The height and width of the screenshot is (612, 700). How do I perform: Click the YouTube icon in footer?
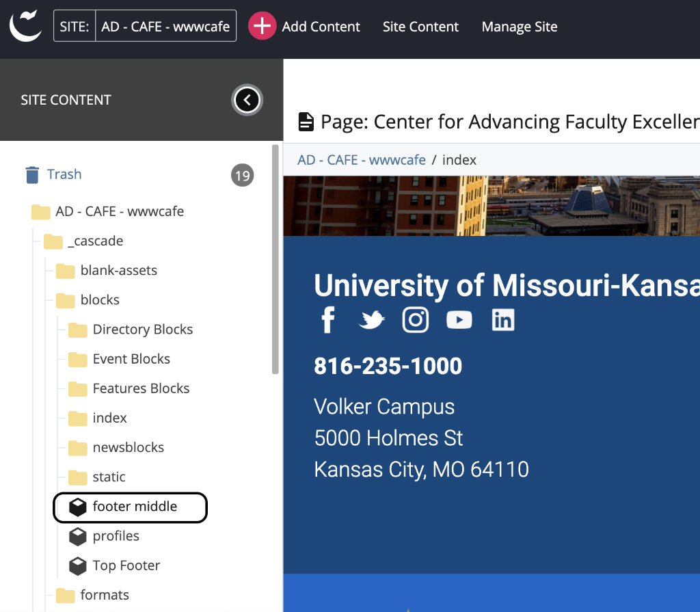pyautogui.click(x=459, y=320)
